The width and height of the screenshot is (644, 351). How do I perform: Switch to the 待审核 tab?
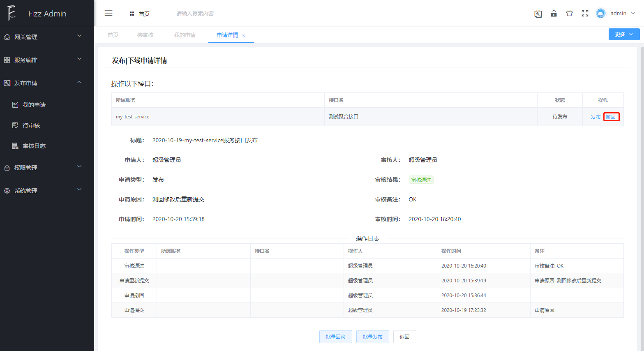tap(145, 35)
